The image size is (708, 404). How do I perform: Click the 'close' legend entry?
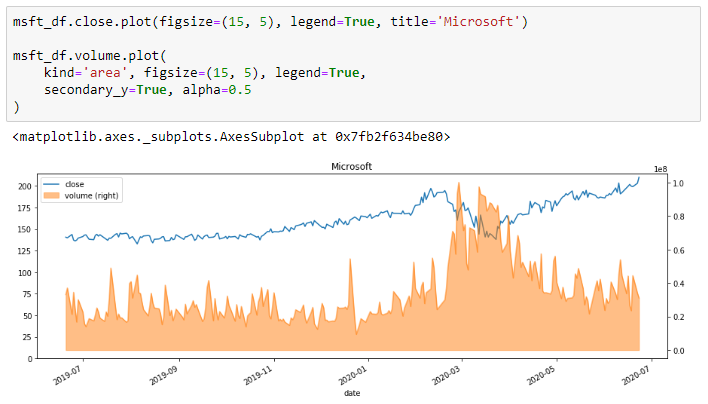click(x=75, y=184)
